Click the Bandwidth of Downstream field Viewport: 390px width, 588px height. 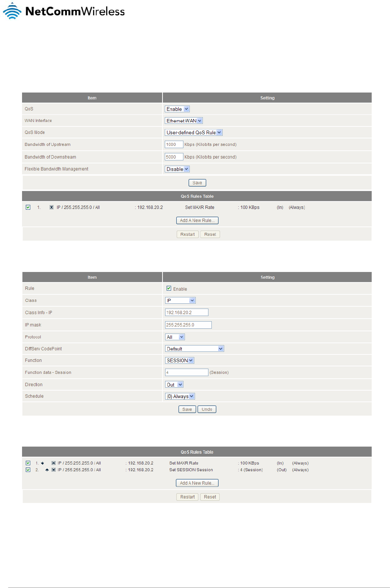pos(174,157)
